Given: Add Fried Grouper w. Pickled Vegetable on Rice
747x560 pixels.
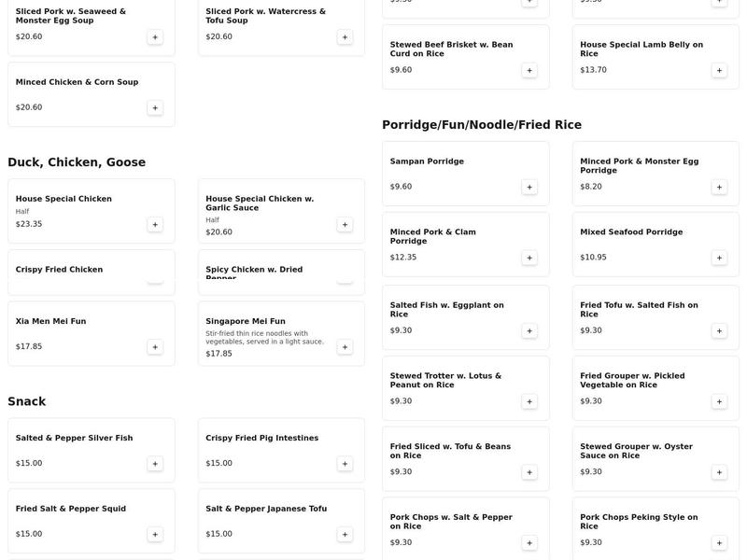Looking at the screenshot, I should [719, 402].
